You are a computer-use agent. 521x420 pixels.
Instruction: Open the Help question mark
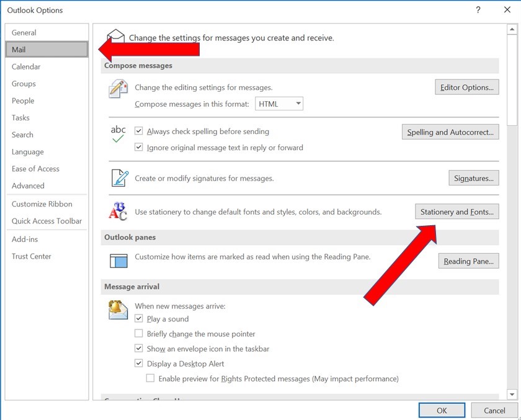click(x=478, y=10)
